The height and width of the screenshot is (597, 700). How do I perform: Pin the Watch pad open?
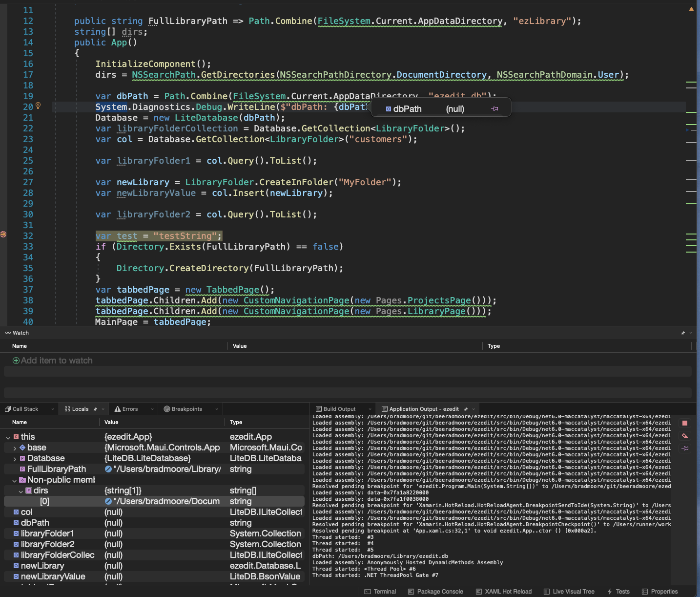pyautogui.click(x=682, y=333)
